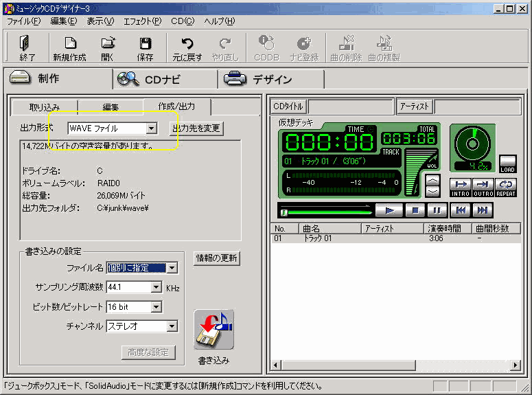Toggle the REPEAT button on the deck

(x=505, y=187)
